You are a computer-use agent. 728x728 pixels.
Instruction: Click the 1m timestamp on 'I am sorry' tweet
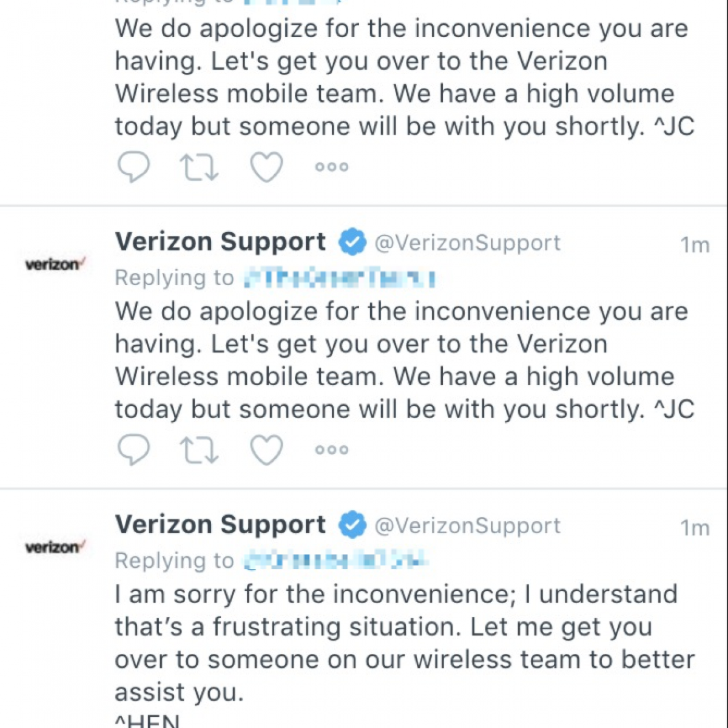pyautogui.click(x=695, y=528)
